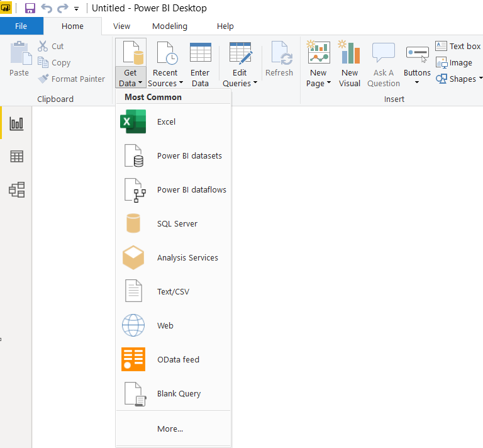483x448 pixels.
Task: Select Analysis Services data source
Action: (173, 257)
